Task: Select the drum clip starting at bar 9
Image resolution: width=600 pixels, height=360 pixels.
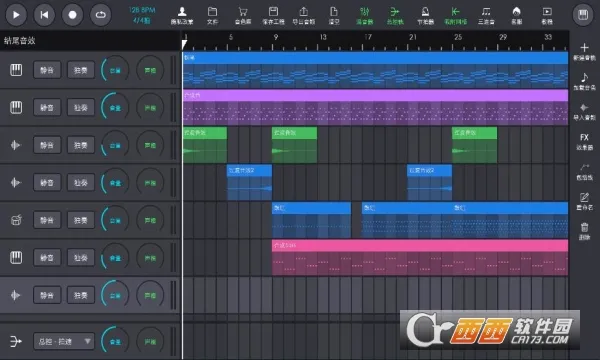Action: click(x=311, y=220)
